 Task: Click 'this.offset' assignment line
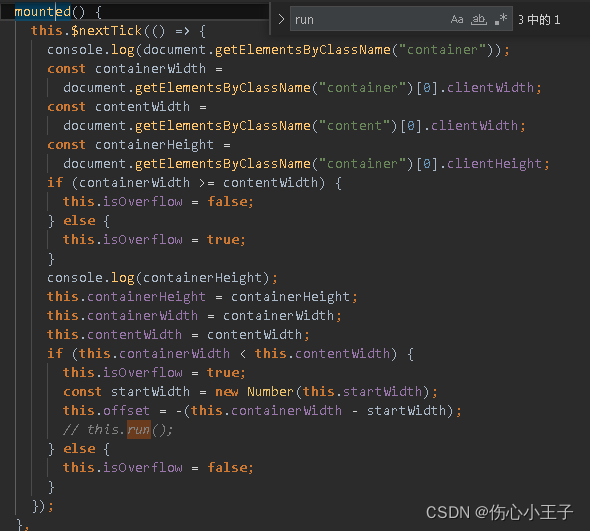[x=262, y=411]
